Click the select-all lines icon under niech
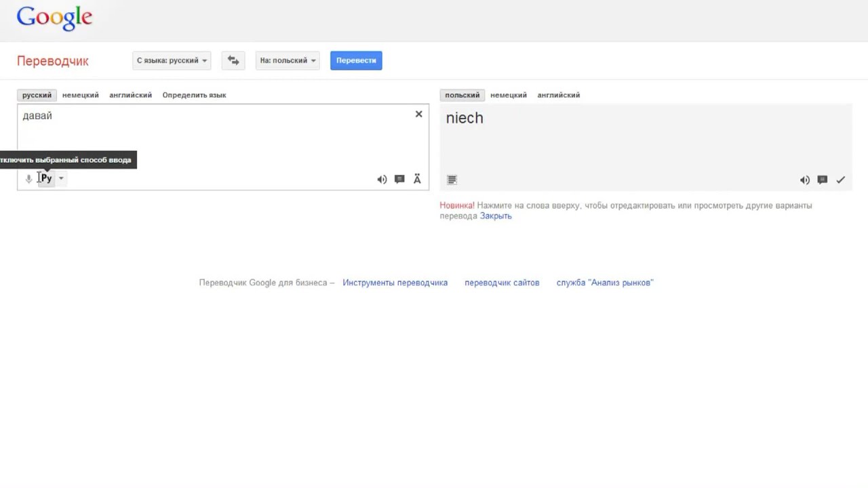Screen dimensions: 868x488 tap(452, 180)
